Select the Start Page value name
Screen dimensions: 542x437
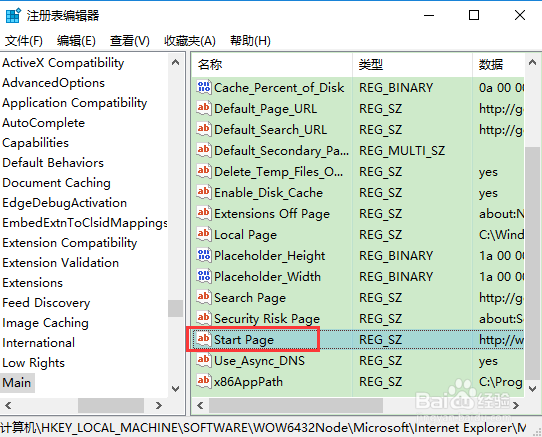(x=244, y=340)
